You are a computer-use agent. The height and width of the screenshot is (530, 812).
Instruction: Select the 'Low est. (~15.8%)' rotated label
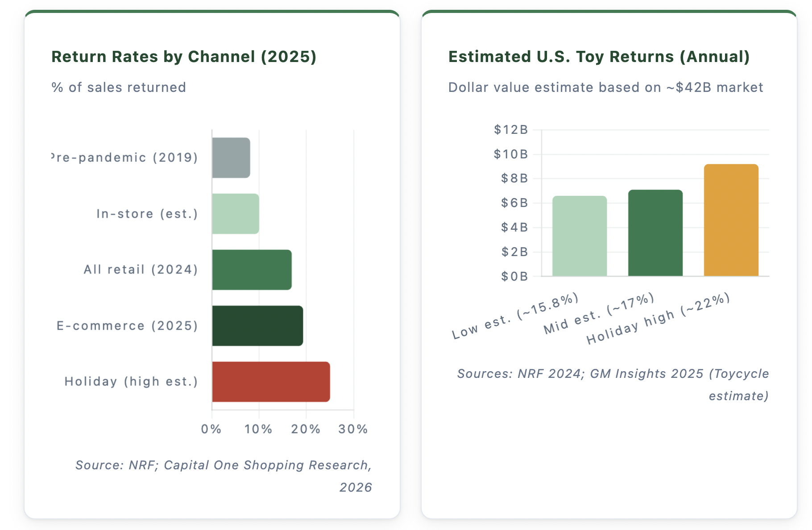coord(515,316)
